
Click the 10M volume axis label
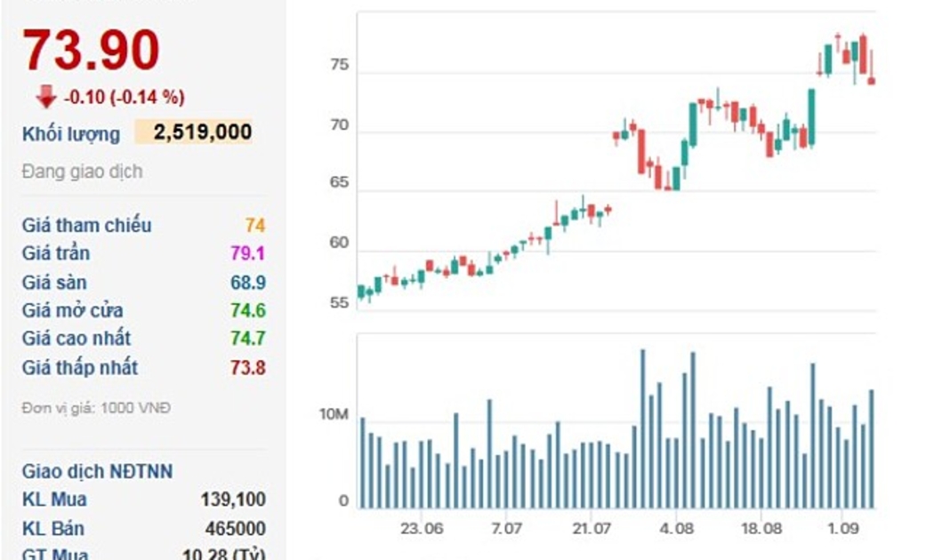pos(334,415)
